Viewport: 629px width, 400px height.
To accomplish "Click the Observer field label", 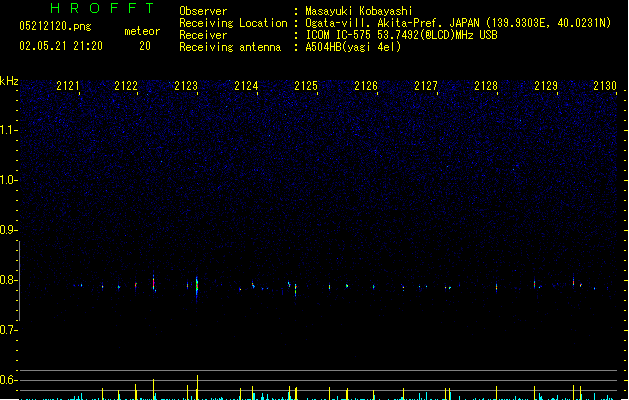I will click(203, 11).
